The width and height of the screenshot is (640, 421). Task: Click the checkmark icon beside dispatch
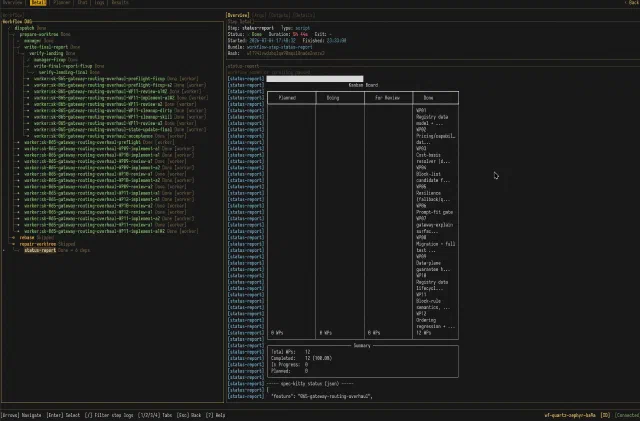[x=9, y=28]
